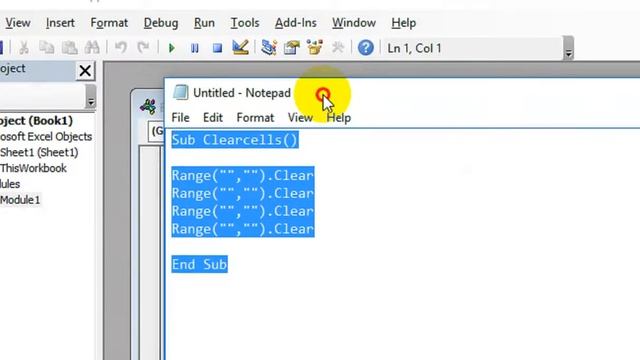640x360 pixels.
Task: Open the Tools menu
Action: click(x=244, y=23)
